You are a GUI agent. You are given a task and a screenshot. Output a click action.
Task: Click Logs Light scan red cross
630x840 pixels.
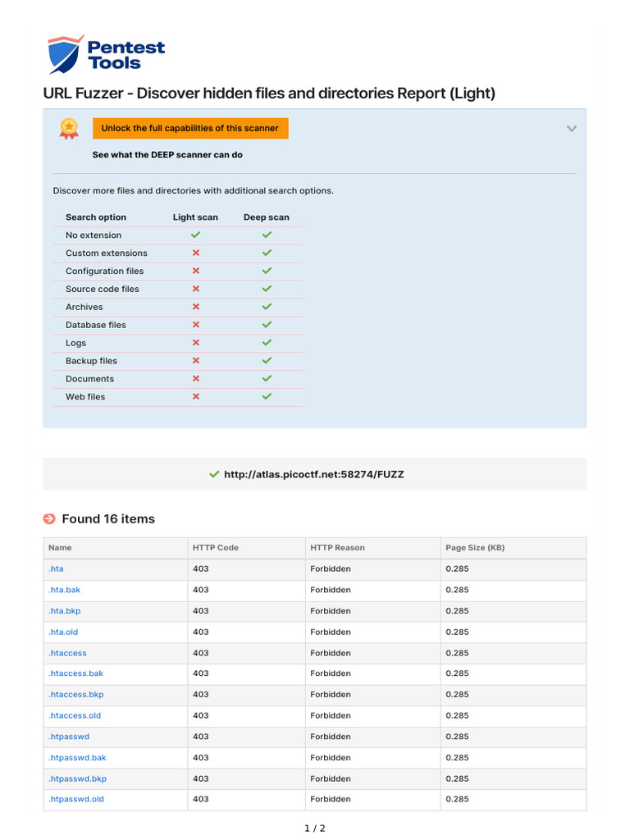pos(195,342)
